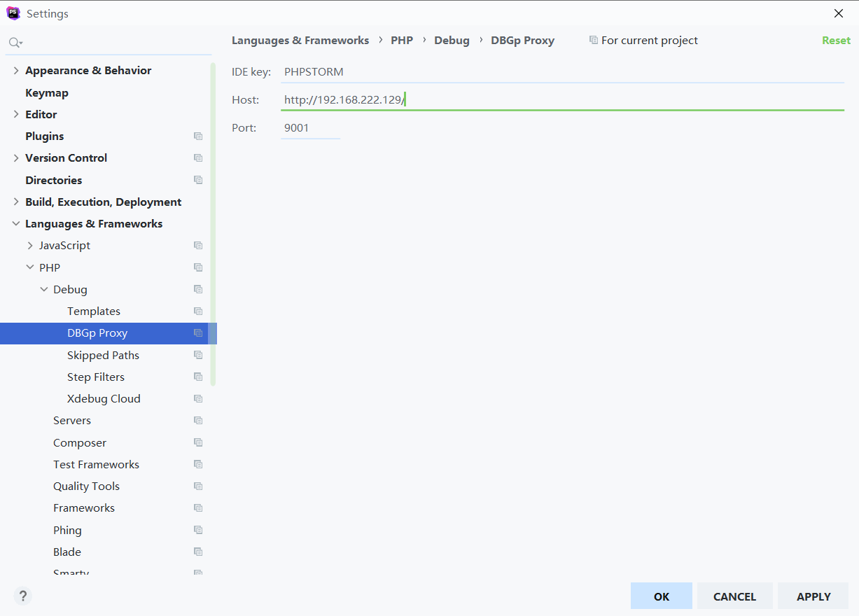Click Languages & Frameworks in breadcrumb
This screenshot has width=859, height=616.
pyautogui.click(x=300, y=41)
